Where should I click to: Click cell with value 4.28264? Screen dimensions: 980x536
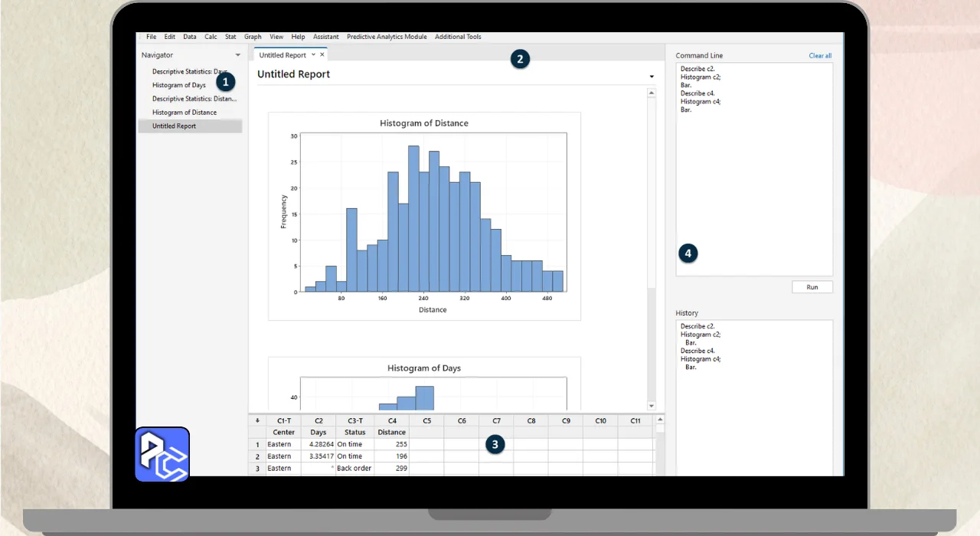point(318,444)
